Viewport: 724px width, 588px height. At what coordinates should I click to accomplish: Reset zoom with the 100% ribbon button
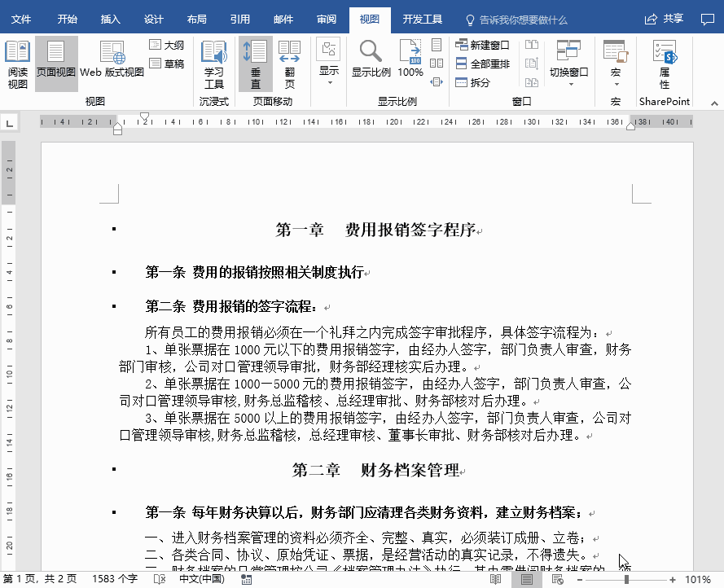pos(410,59)
